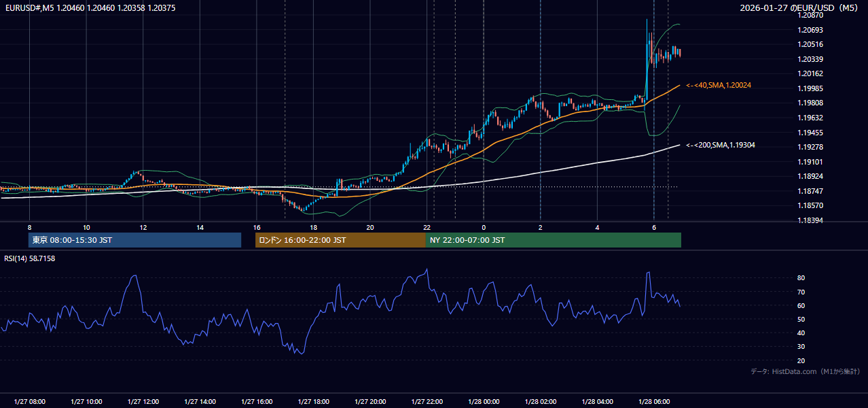868x408 pixels.
Task: Click price level 1.19985 on the scale
Action: click(x=811, y=88)
